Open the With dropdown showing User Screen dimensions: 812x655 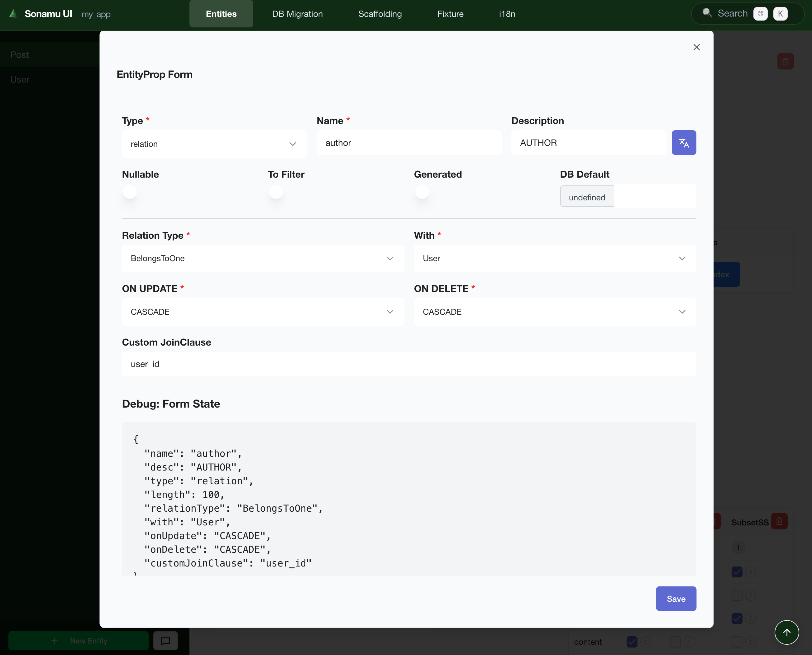coord(555,258)
